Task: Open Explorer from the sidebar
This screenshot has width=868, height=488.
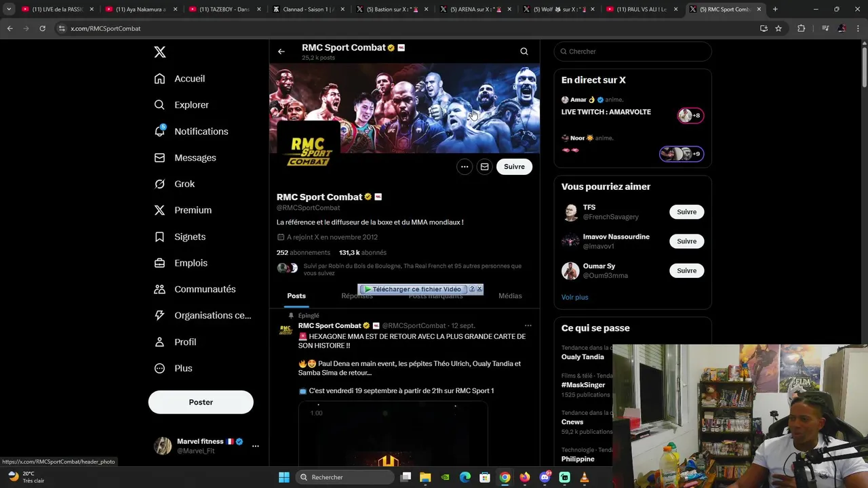Action: 182,105
